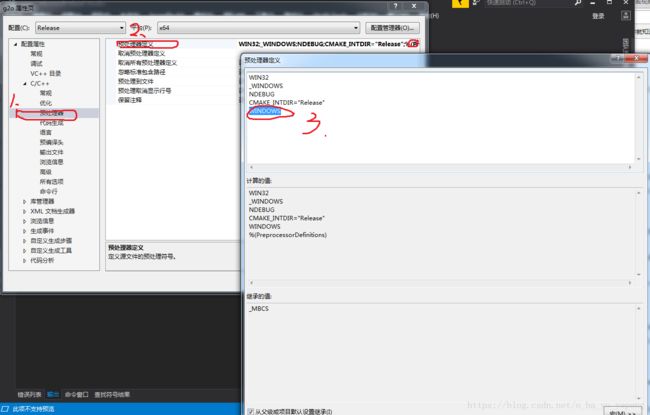
Task: Select 优化 under C/C++
Action: click(46, 103)
